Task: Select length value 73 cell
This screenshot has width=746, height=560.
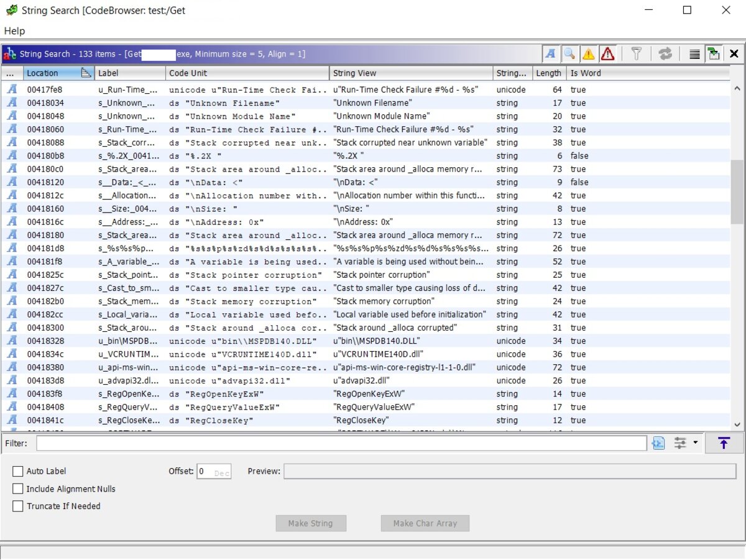Action: pos(550,169)
